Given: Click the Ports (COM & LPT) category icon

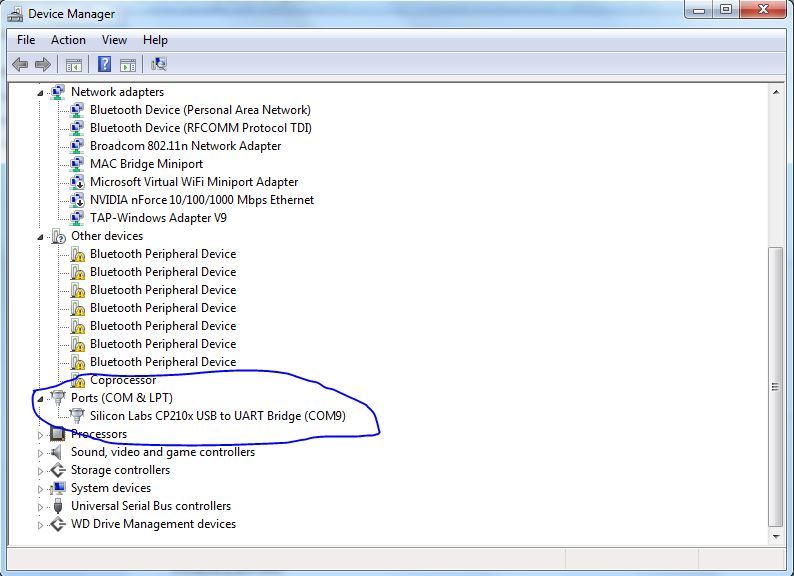Looking at the screenshot, I should pyautogui.click(x=58, y=398).
